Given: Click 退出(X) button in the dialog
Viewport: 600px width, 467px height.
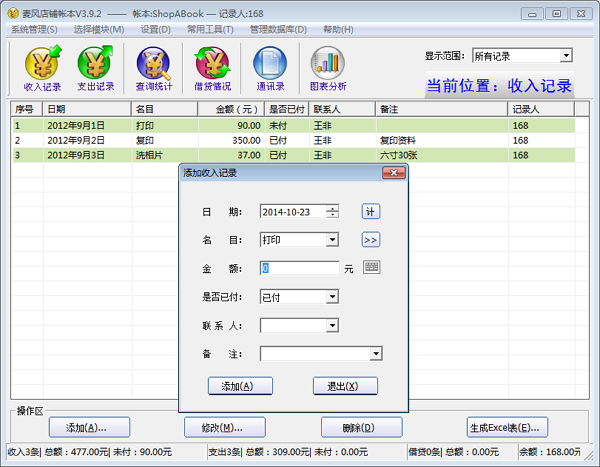Looking at the screenshot, I should pos(345,386).
